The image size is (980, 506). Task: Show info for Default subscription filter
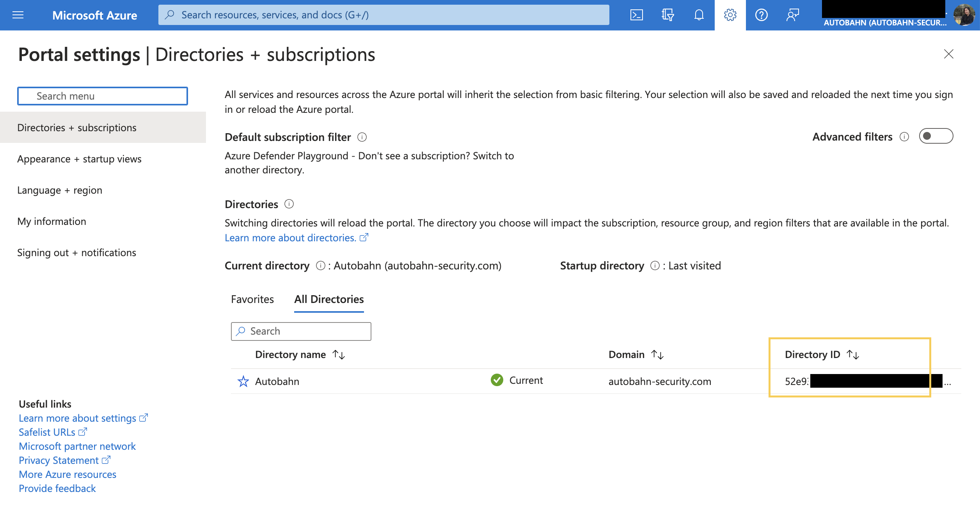(x=362, y=137)
